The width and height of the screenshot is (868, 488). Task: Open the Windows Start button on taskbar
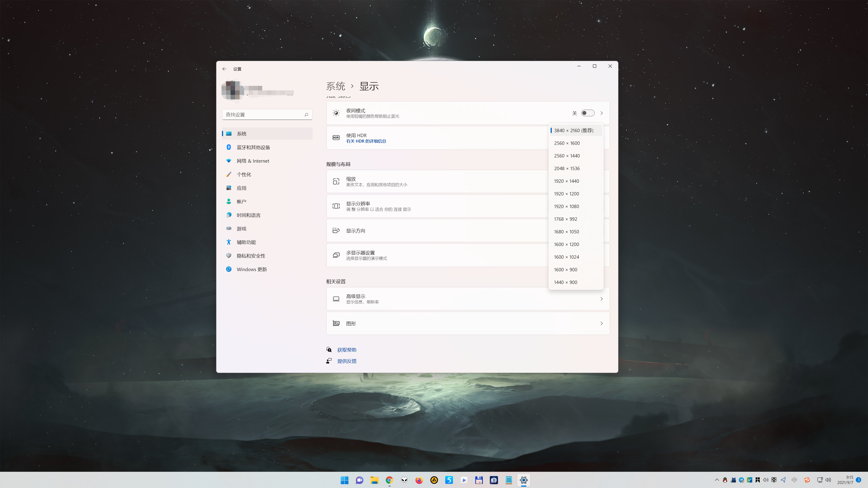tap(344, 480)
